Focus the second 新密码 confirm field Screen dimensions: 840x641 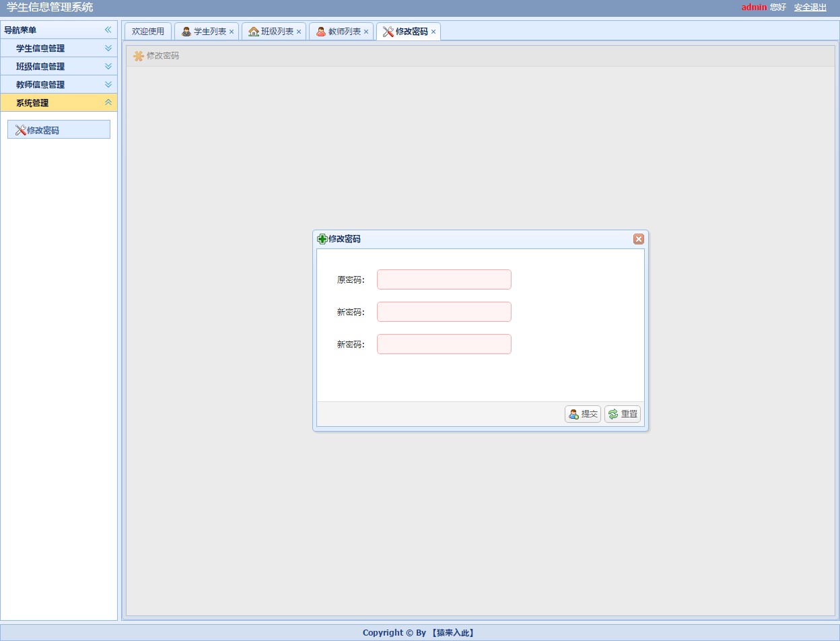(444, 344)
